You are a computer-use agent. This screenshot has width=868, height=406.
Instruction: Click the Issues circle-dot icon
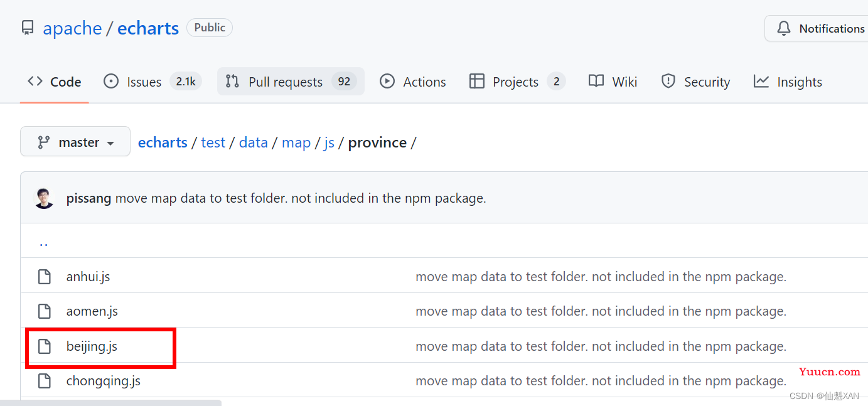(111, 82)
